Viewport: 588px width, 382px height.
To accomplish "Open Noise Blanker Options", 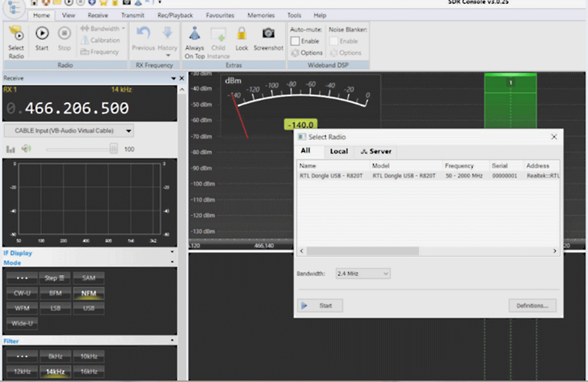I will [x=346, y=52].
